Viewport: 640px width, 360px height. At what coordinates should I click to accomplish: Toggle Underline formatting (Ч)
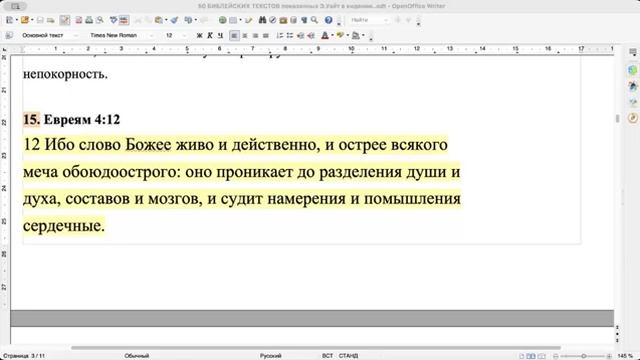pos(220,36)
